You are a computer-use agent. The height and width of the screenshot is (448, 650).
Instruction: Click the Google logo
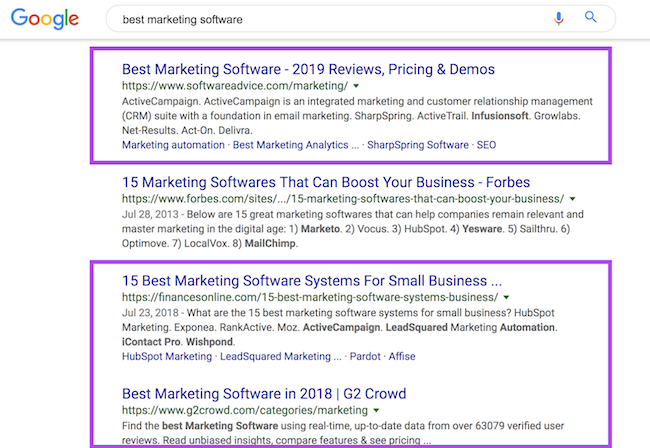click(x=47, y=20)
